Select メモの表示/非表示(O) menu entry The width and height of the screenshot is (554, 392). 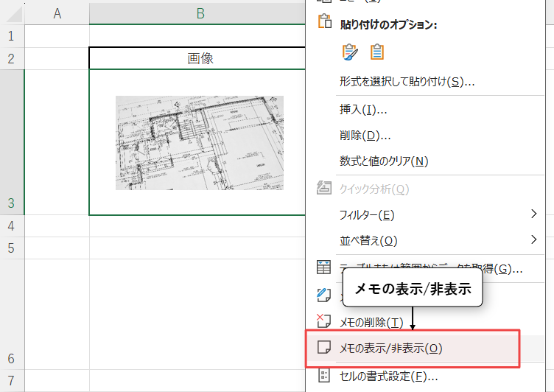[390, 348]
